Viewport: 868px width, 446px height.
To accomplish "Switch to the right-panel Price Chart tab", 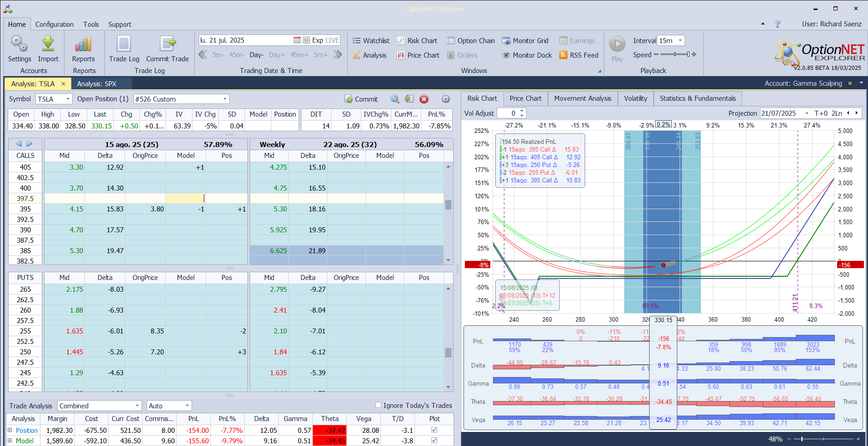I will pos(526,98).
